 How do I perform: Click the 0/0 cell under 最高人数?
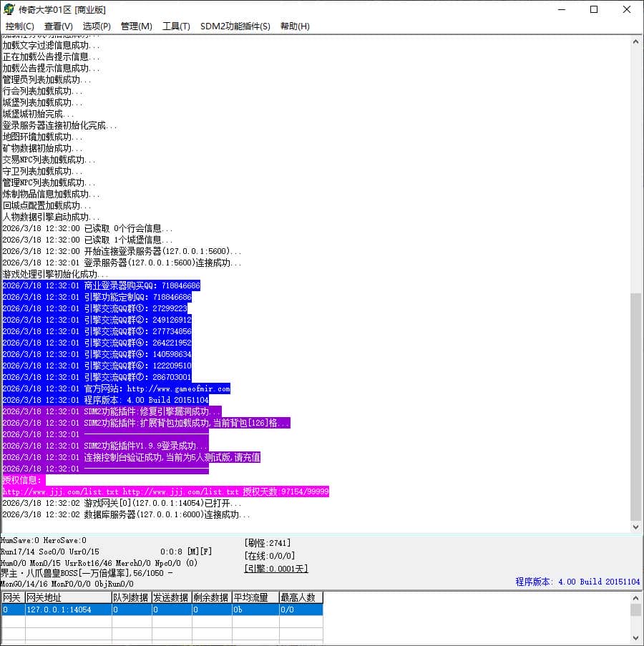click(301, 610)
